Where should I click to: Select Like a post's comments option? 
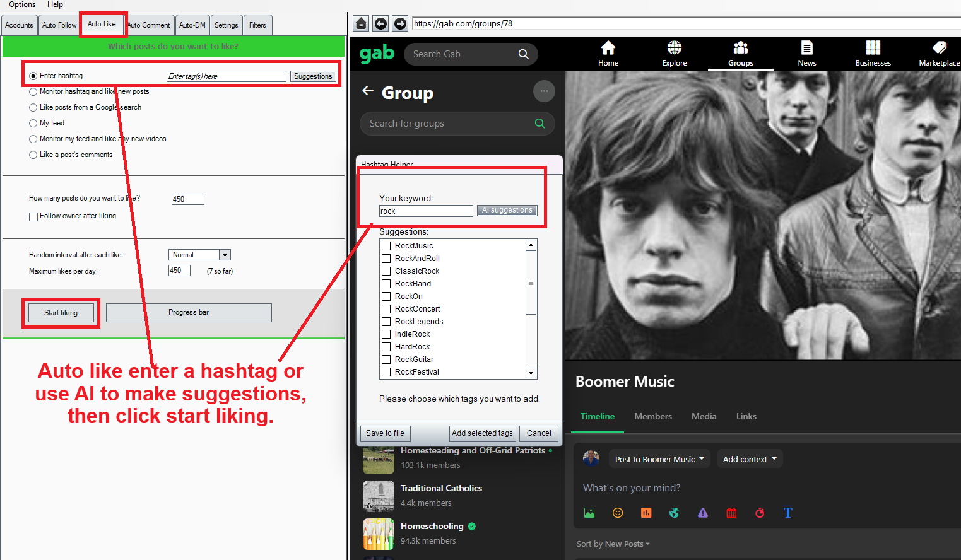click(33, 155)
